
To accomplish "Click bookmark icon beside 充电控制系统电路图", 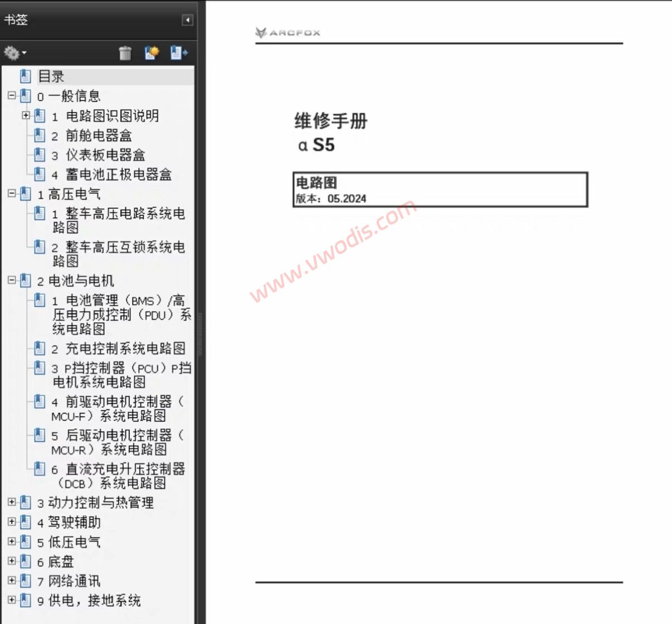I will pyautogui.click(x=40, y=348).
